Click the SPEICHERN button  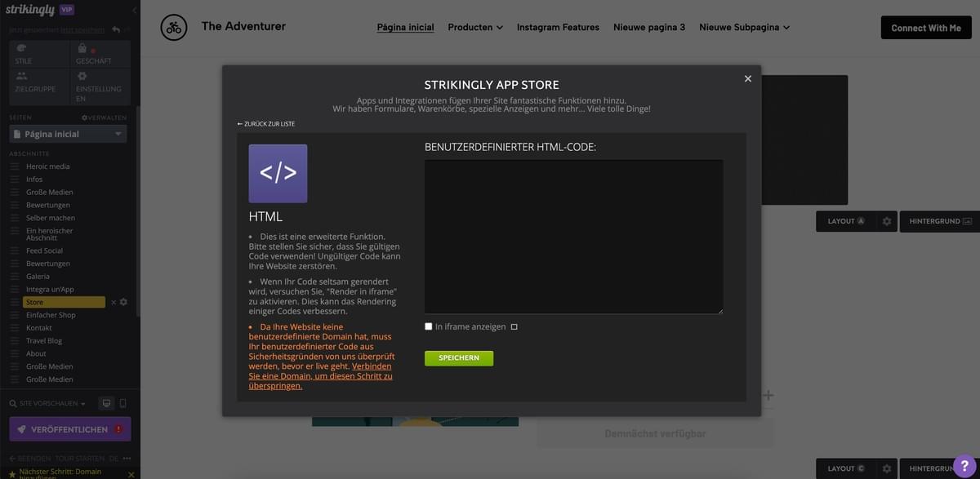[458, 357]
